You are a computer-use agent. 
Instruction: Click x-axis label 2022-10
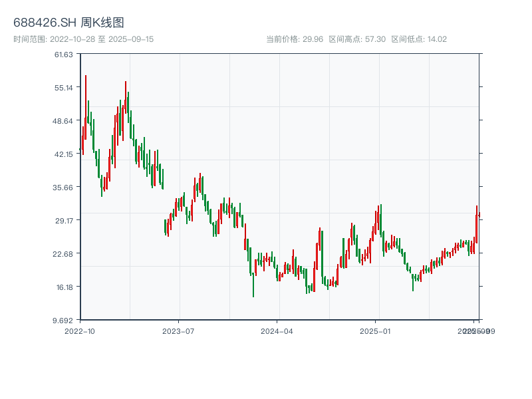click(x=80, y=331)
